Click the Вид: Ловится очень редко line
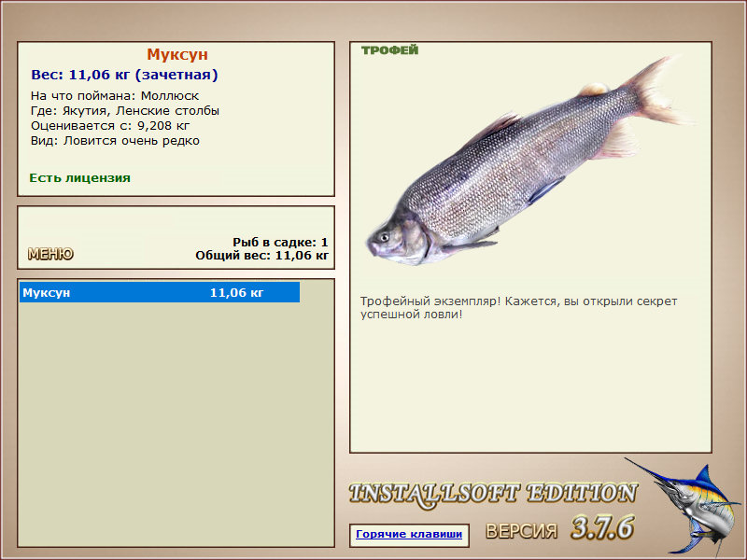The height and width of the screenshot is (560, 747). [x=115, y=141]
